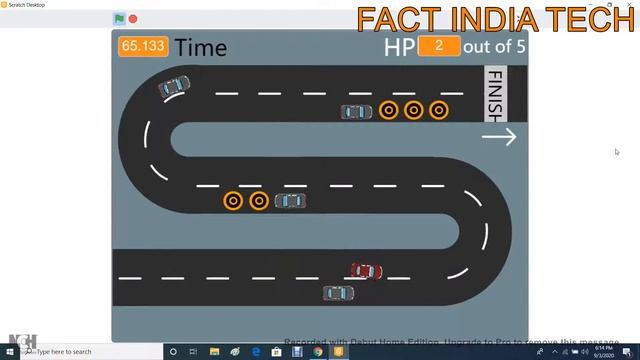Image resolution: width=640 pixels, height=360 pixels.
Task: Open Google Chrome from the taskbar
Action: pos(318,352)
